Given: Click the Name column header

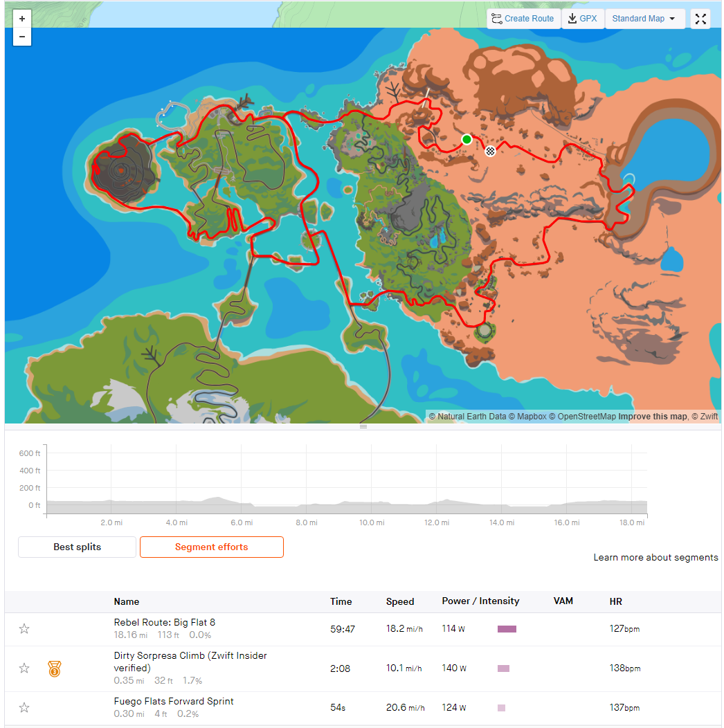Looking at the screenshot, I should pos(126,601).
